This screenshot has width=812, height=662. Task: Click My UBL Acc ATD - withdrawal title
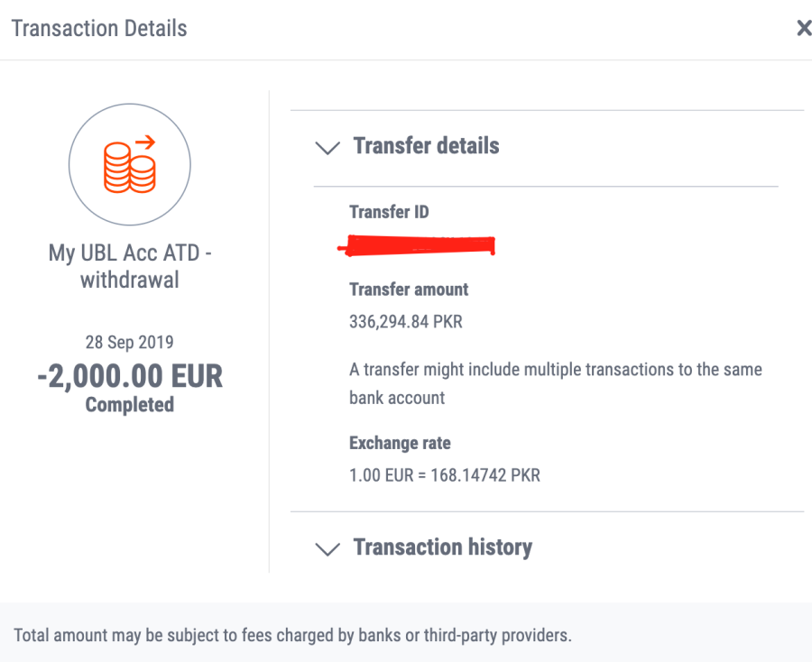coord(130,267)
